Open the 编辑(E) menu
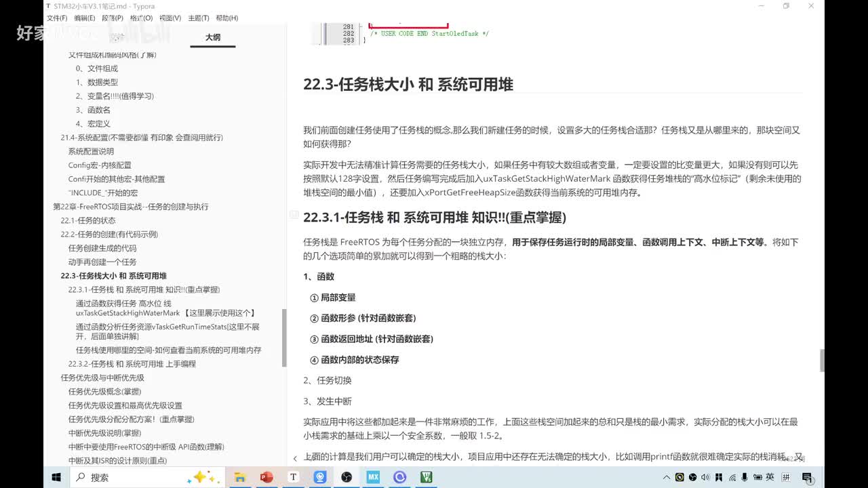Image resolution: width=868 pixels, height=488 pixels. click(x=85, y=18)
